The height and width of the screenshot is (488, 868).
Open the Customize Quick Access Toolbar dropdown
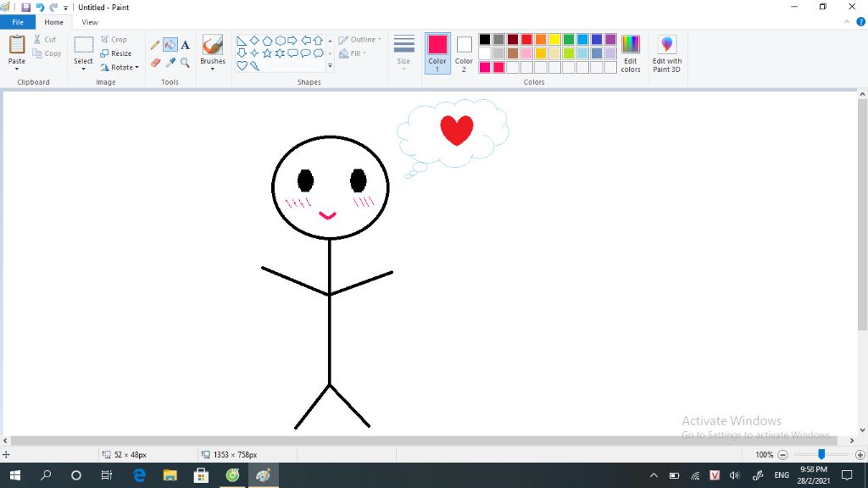tap(65, 8)
